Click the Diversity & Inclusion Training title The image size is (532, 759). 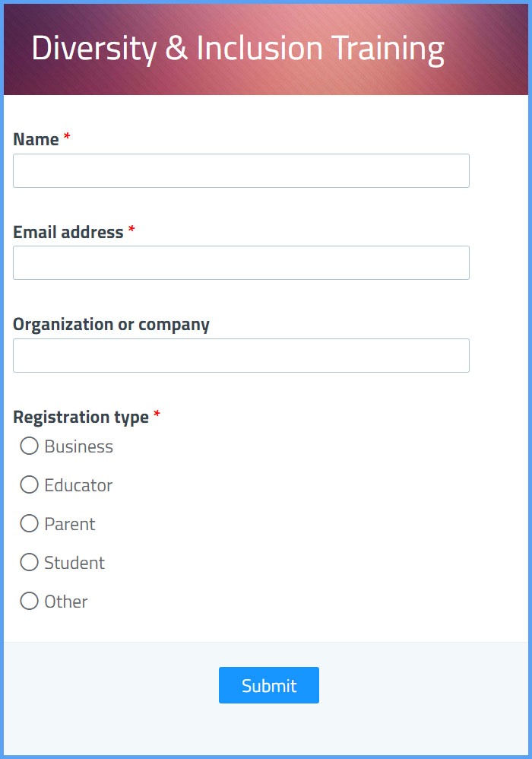tap(238, 47)
